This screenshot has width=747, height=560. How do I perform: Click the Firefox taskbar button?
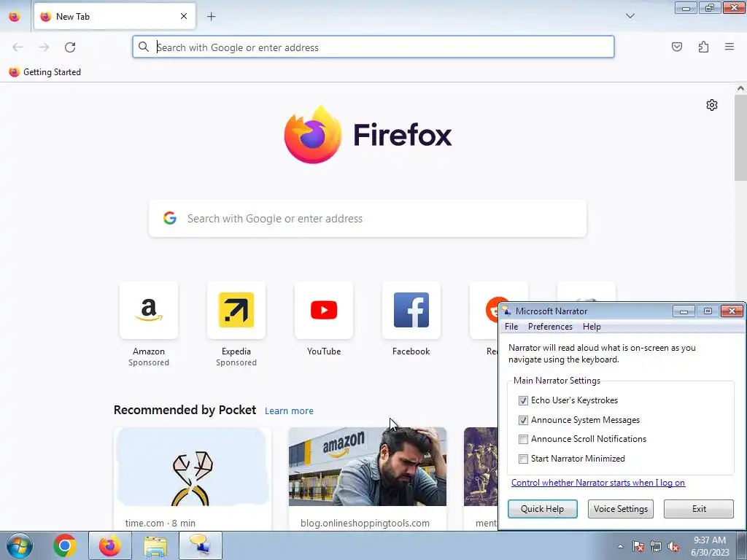(x=110, y=545)
